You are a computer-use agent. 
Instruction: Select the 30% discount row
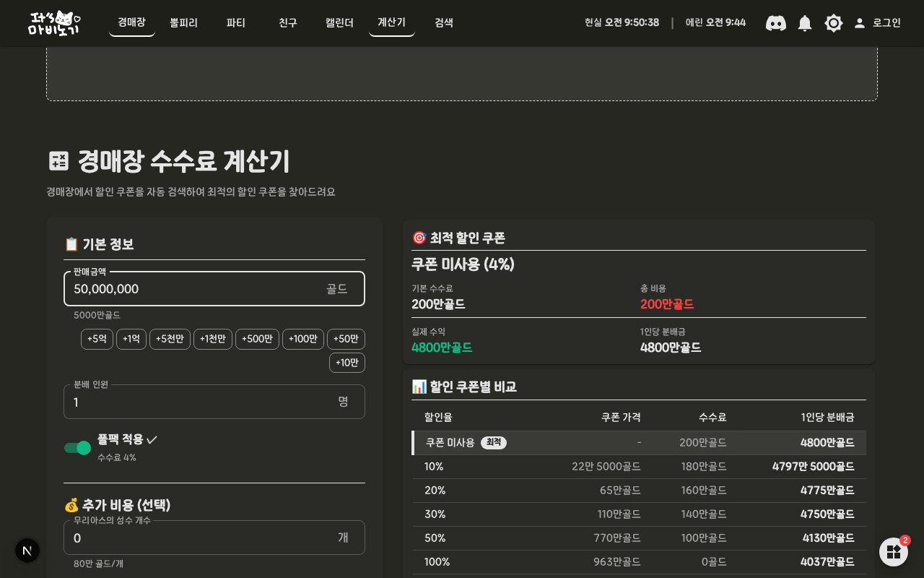point(639,514)
